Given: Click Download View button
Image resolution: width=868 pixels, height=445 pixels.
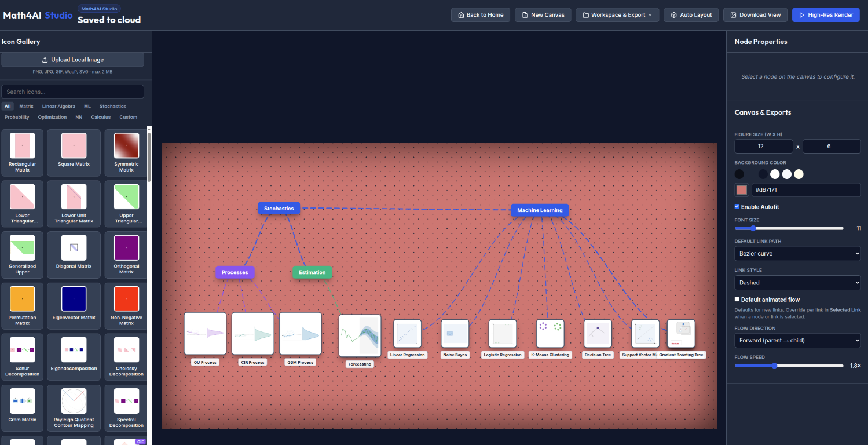Looking at the screenshot, I should pos(756,15).
